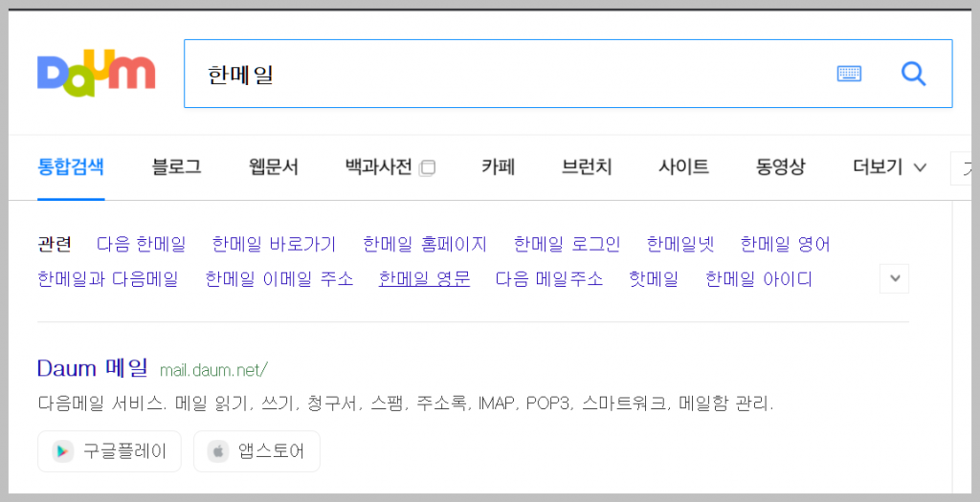Click related search 한메일 홈페이지
Image resolution: width=980 pixels, height=502 pixels.
[424, 244]
